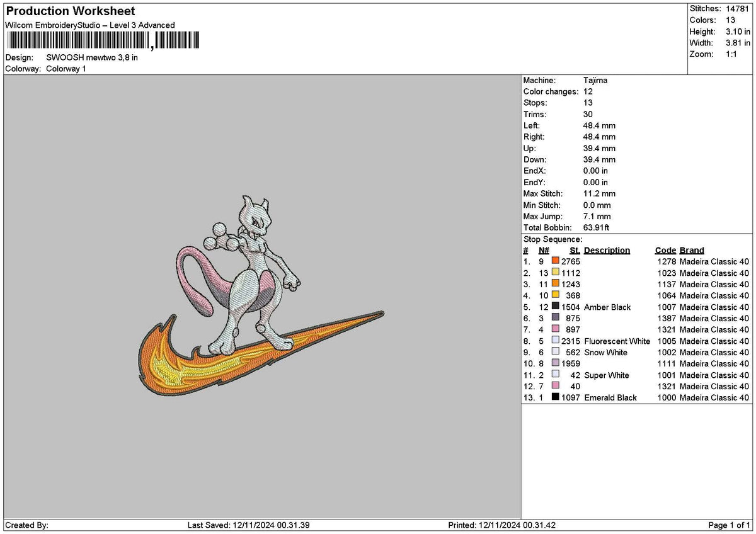Click the Snow White color swatch
756x534 pixels.
click(x=555, y=351)
